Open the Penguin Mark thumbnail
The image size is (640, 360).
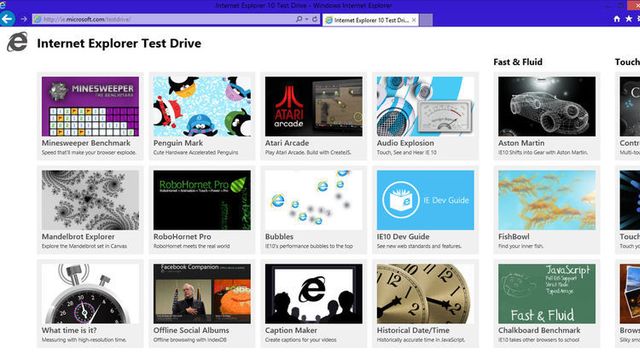click(202, 106)
